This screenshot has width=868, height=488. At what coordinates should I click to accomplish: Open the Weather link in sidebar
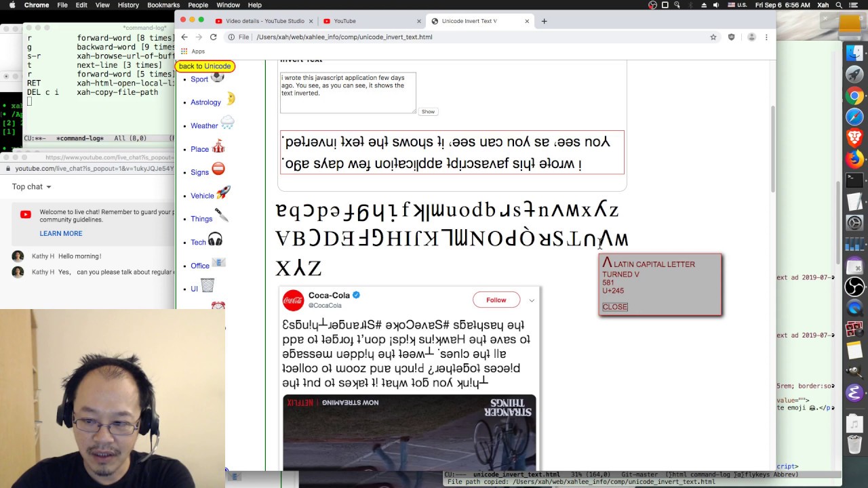204,126
